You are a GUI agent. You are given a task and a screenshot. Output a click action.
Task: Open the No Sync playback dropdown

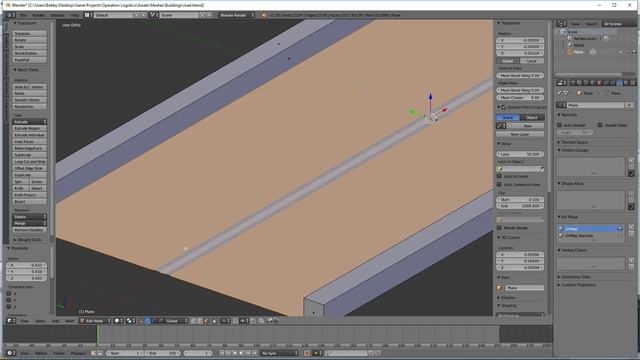(279, 353)
